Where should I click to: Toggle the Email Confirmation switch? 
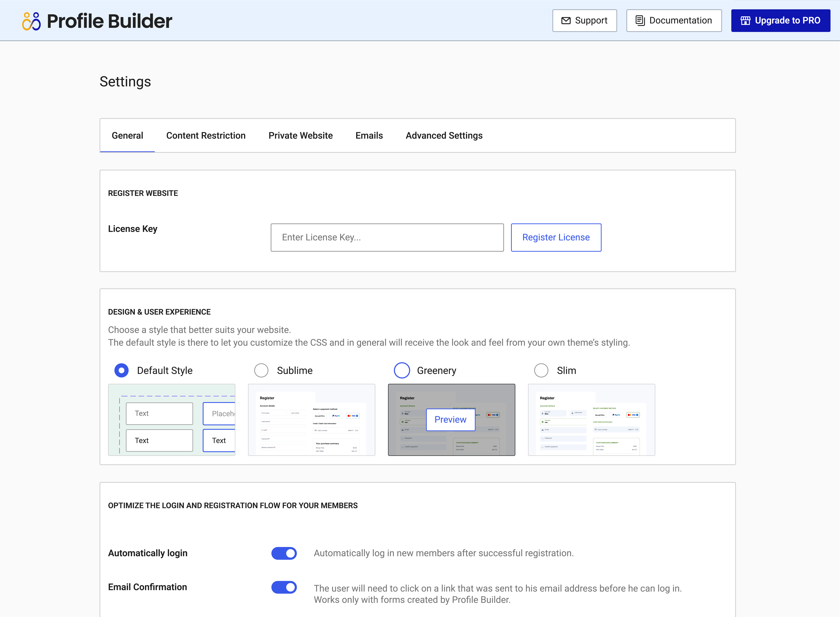284,587
